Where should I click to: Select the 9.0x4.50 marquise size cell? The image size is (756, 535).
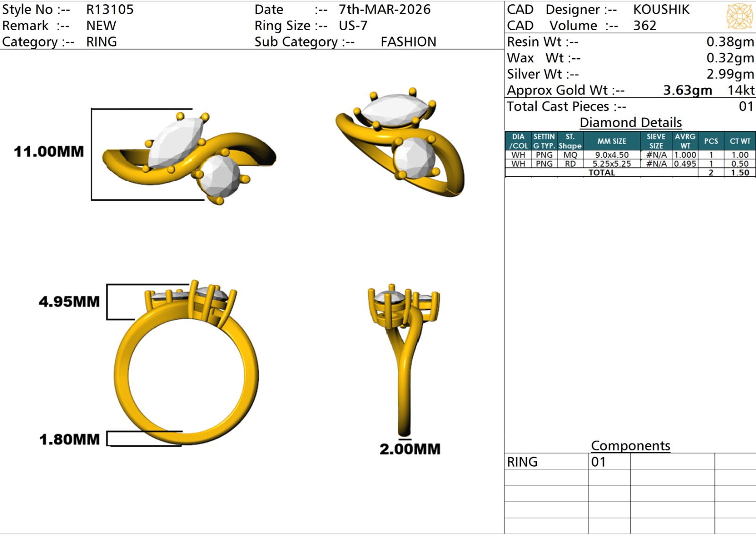pyautogui.click(x=611, y=155)
